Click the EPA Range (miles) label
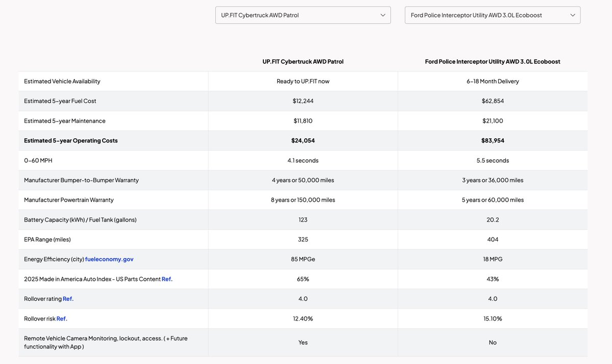Screen dimensions: 612x364 47,239
